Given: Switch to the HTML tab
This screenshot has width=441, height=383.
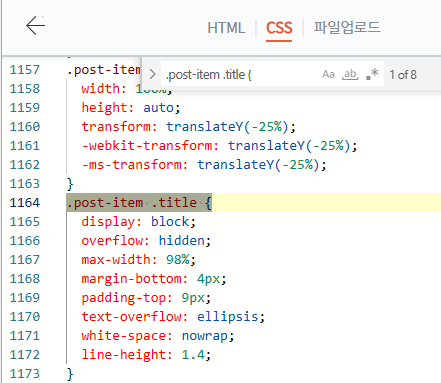Looking at the screenshot, I should click(x=226, y=28).
